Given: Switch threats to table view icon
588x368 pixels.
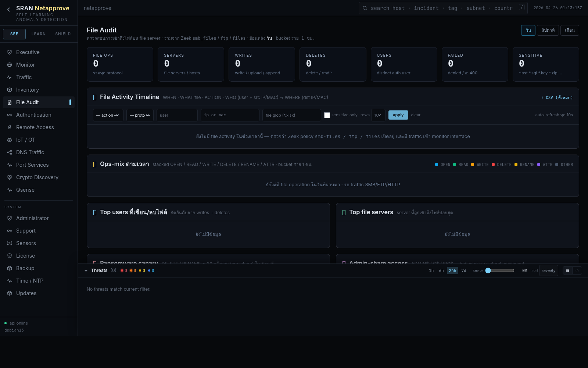Looking at the screenshot, I should (567, 271).
